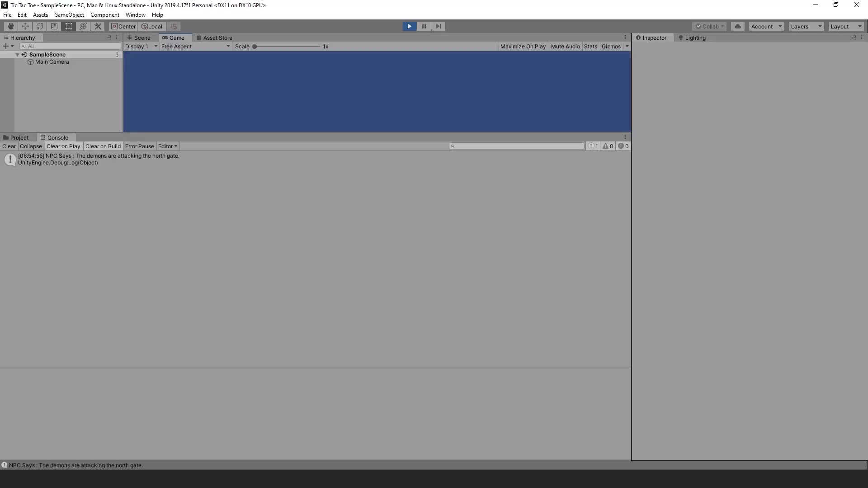868x488 pixels.
Task: Click the Play button to run game
Action: (410, 26)
